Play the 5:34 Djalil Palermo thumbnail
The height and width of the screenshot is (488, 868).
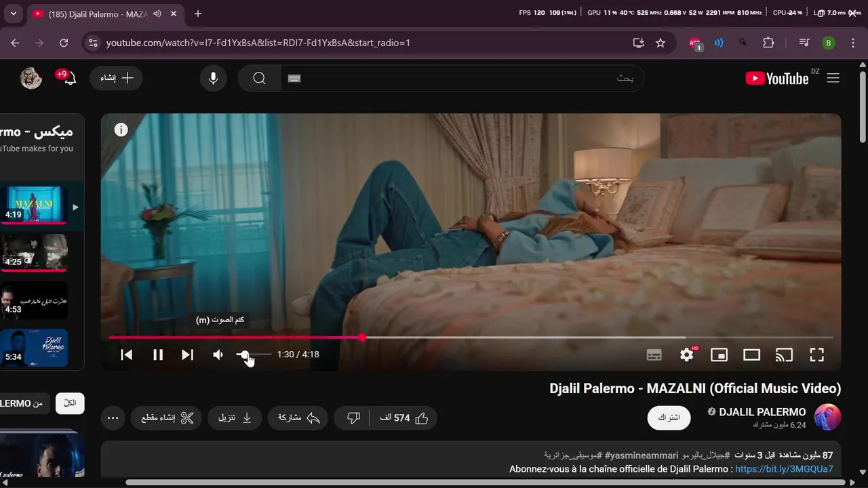coord(34,348)
